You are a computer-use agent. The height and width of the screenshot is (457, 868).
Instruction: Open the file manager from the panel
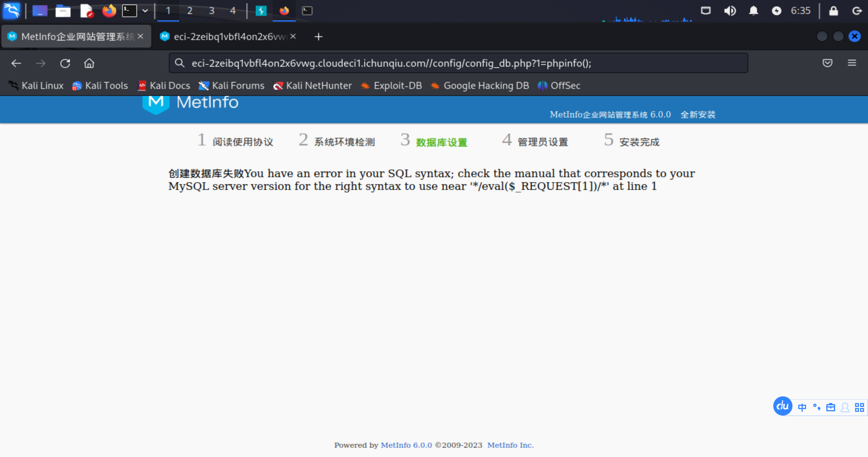point(63,11)
